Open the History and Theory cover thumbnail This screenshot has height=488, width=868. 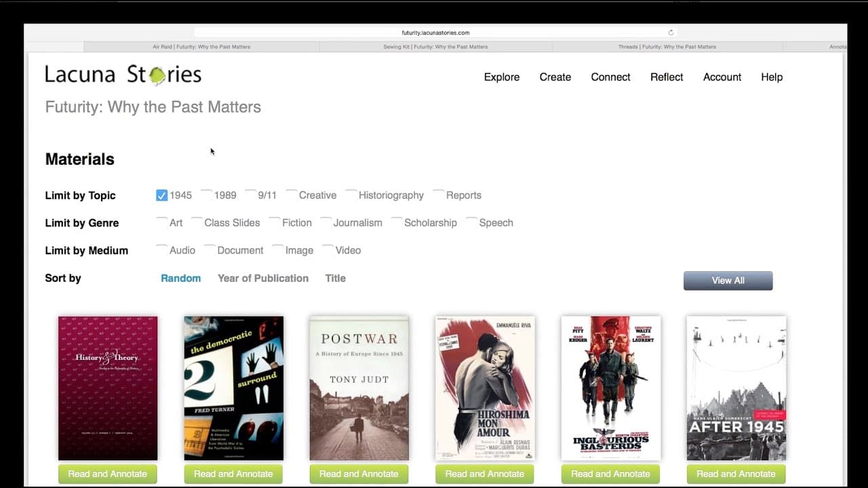click(108, 388)
